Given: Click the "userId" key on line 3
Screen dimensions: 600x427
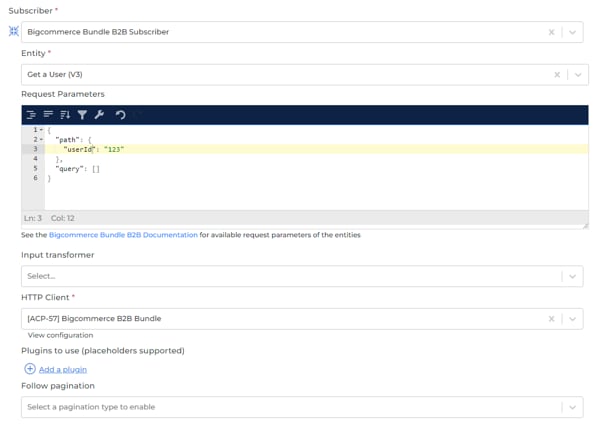Looking at the screenshot, I should [x=79, y=149].
